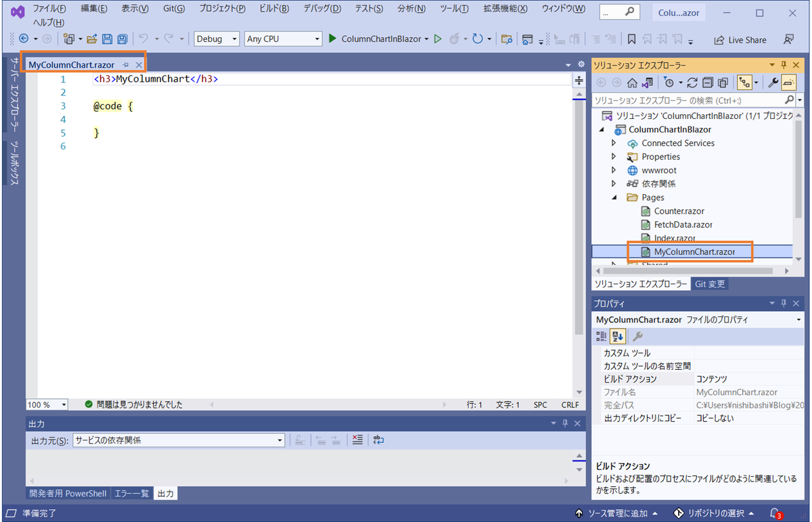Toggle Alphabetical sort icon in Properties panel

tap(617, 336)
